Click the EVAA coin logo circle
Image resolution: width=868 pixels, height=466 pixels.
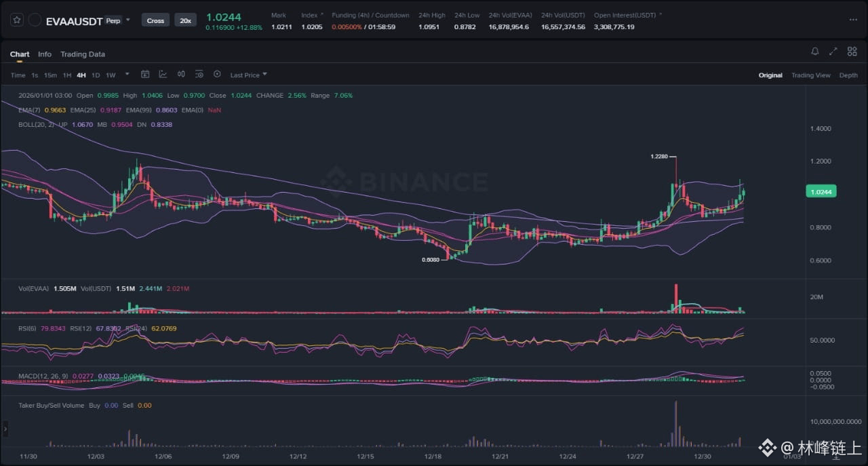click(x=35, y=20)
